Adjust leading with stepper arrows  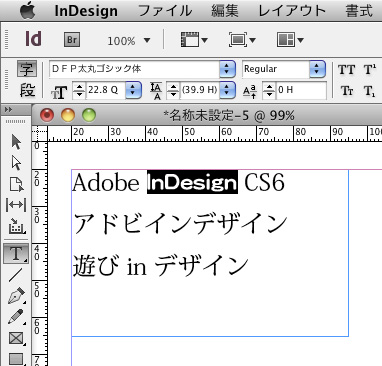173,90
